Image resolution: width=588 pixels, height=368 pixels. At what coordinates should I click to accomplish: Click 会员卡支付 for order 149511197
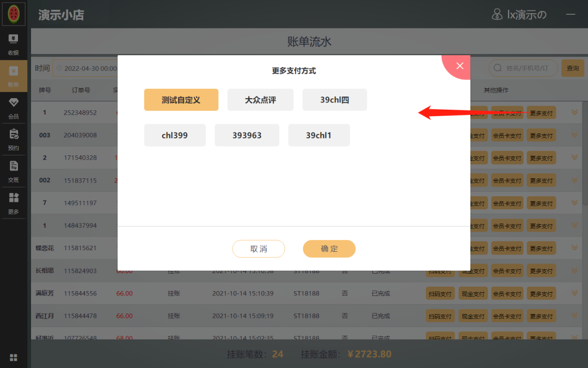point(507,203)
